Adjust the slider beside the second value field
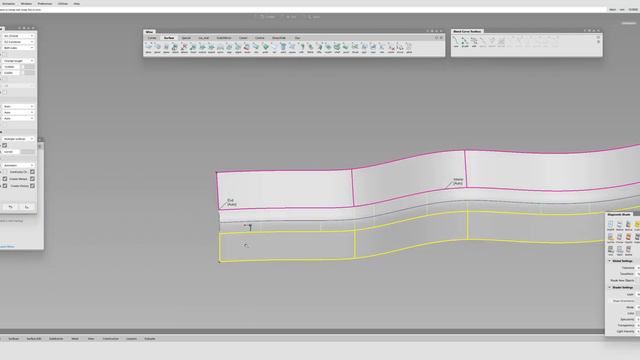 [x=28, y=73]
